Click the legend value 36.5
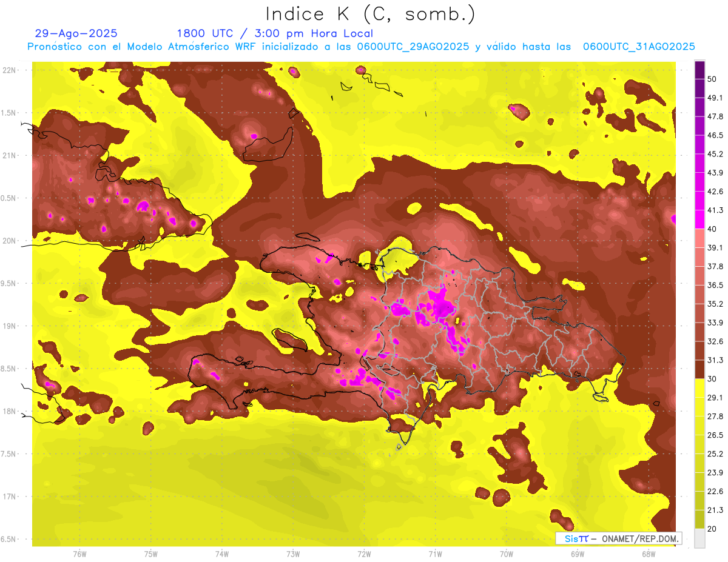This screenshot has width=728, height=562. pos(715,285)
